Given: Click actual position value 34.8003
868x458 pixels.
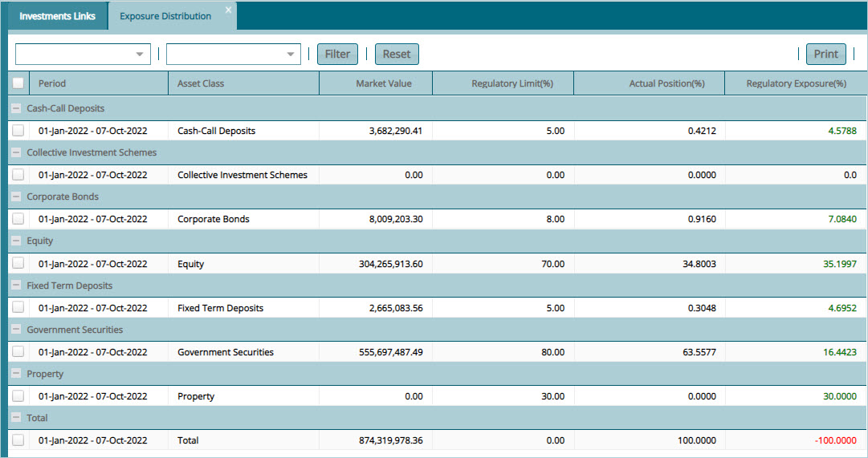Looking at the screenshot, I should click(x=699, y=264).
